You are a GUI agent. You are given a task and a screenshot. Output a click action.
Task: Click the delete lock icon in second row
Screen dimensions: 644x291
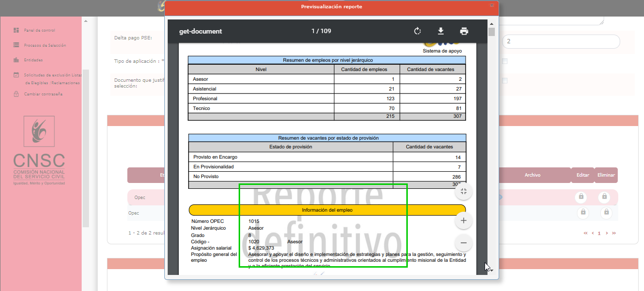pos(606,213)
